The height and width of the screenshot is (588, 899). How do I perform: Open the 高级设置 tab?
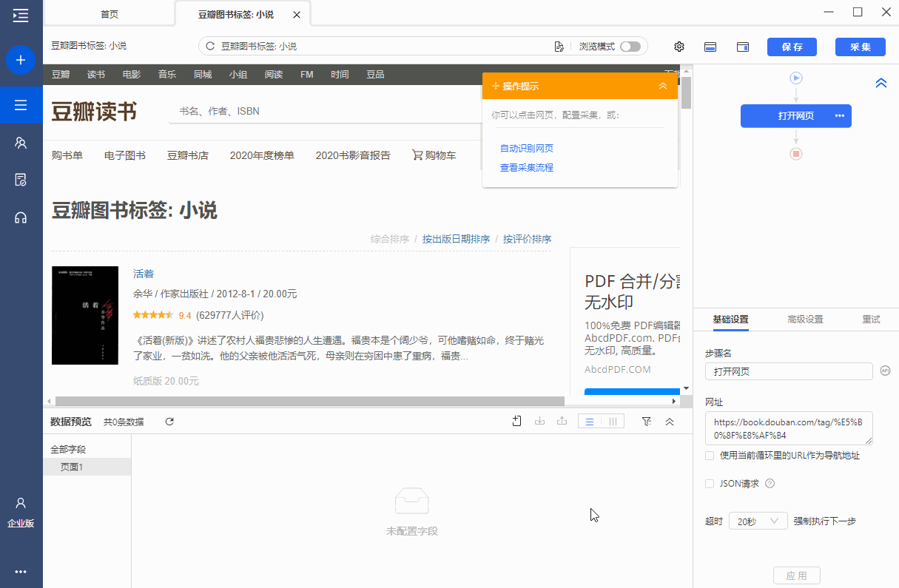[x=805, y=320]
